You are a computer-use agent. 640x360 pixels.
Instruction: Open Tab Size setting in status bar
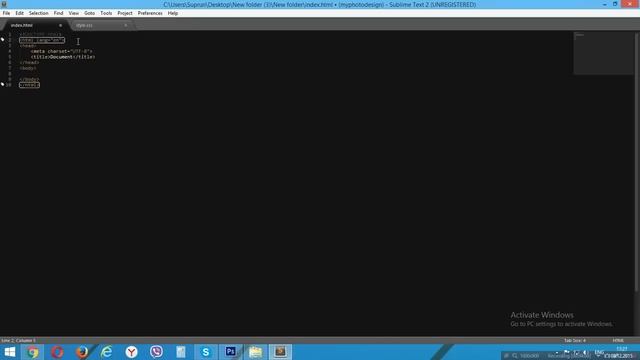[575, 340]
